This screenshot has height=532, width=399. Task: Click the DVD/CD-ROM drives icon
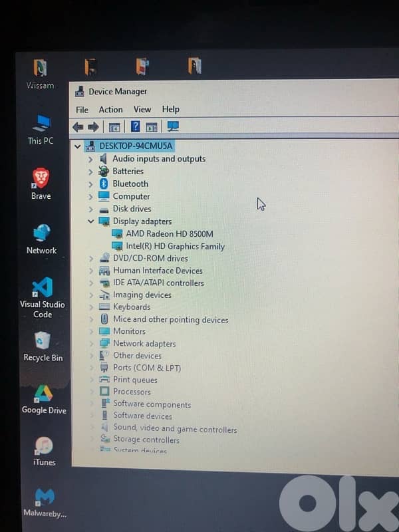click(x=104, y=258)
